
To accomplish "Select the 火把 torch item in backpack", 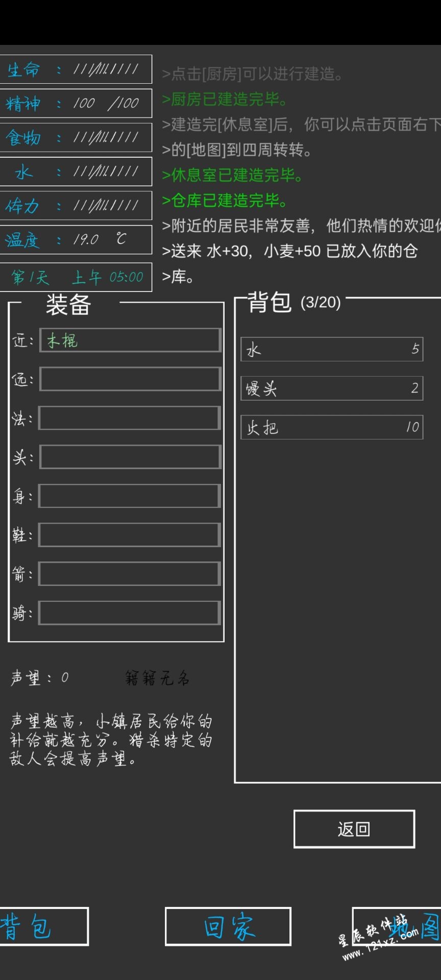I will 332,427.
